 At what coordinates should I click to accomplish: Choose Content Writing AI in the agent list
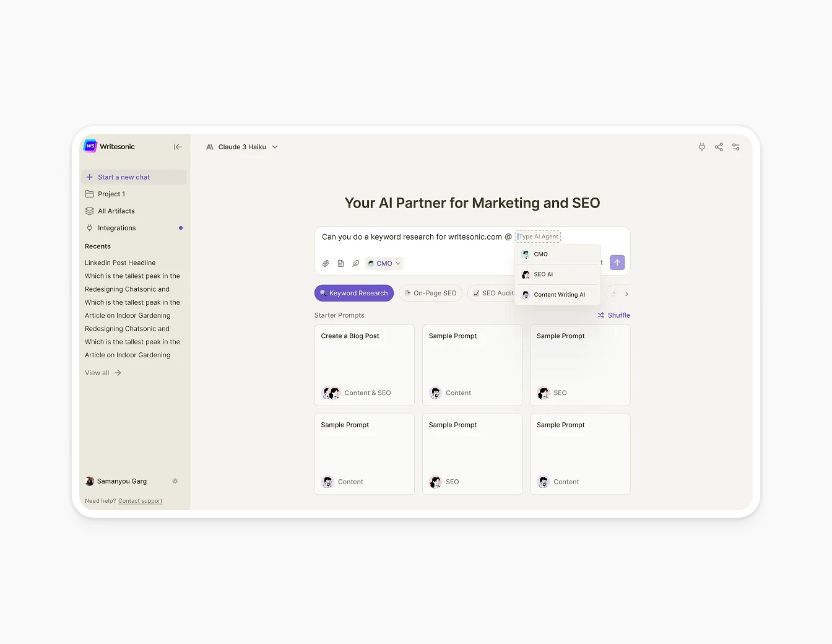coord(557,294)
